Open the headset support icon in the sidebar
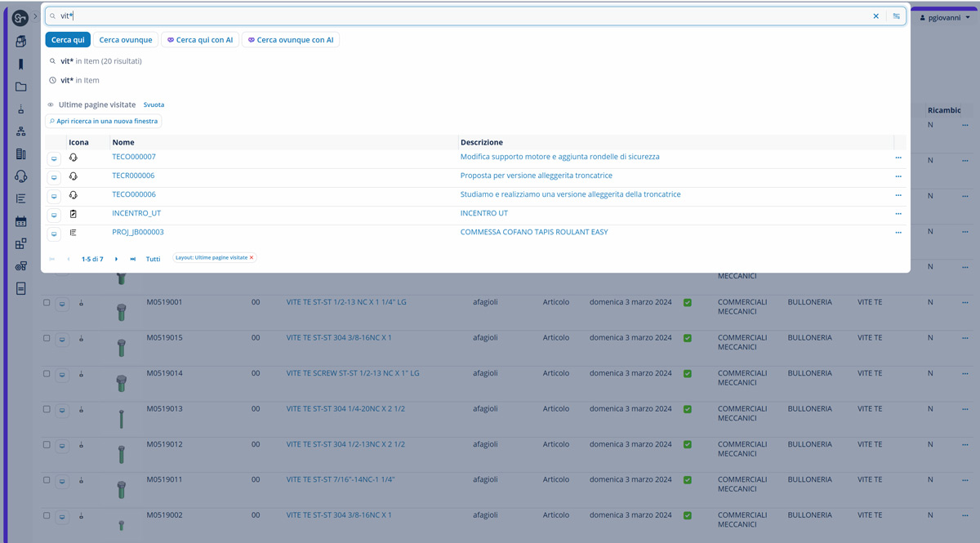The image size is (980, 543). point(20,176)
